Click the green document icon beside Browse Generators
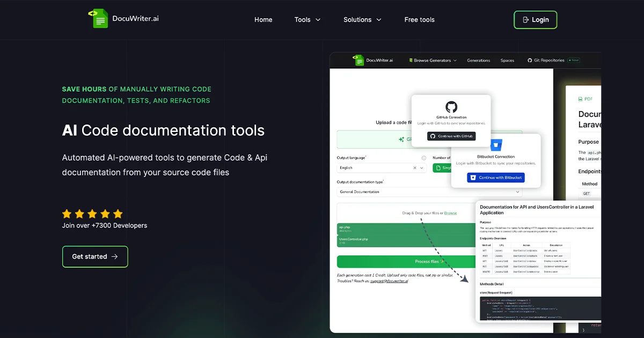 (410, 60)
